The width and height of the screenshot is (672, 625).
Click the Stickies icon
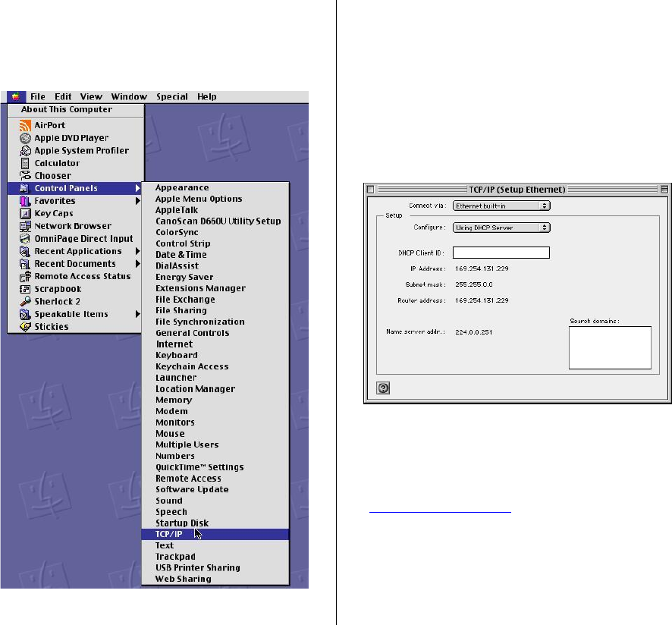click(x=25, y=327)
